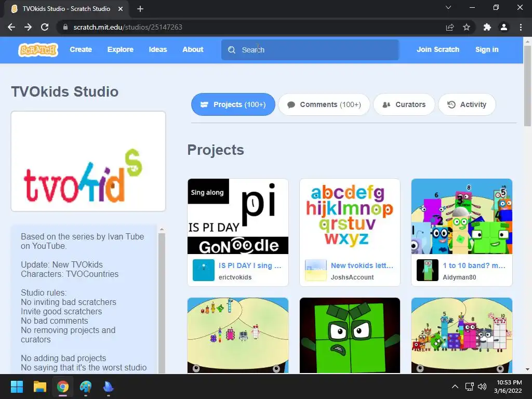Open the clock and date panel
This screenshot has width=532, height=399.
[508, 387]
